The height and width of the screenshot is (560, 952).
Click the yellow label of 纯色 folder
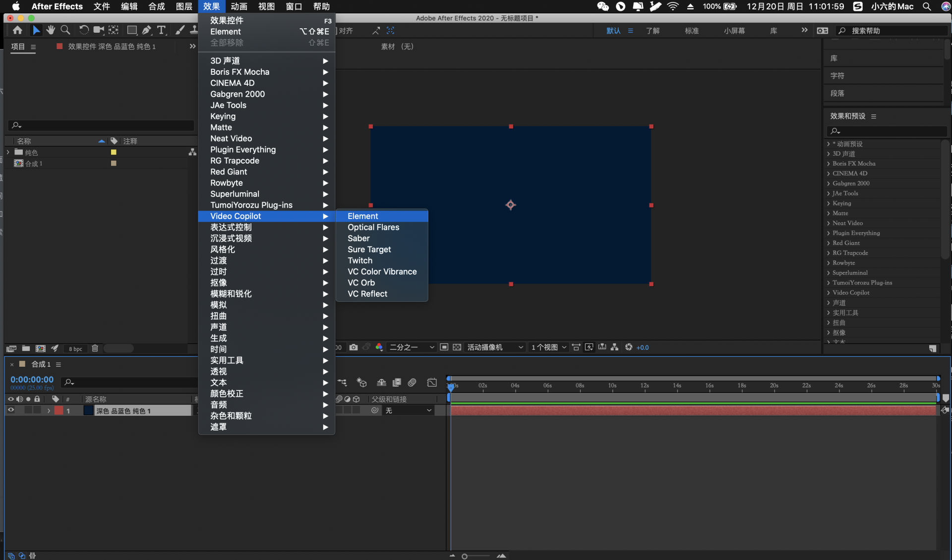pos(114,153)
